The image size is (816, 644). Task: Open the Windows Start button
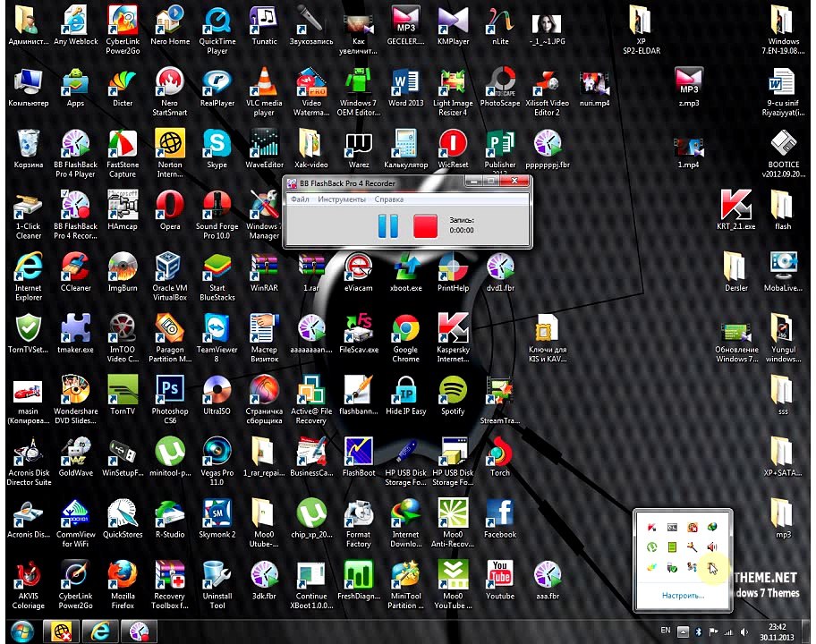point(21,631)
